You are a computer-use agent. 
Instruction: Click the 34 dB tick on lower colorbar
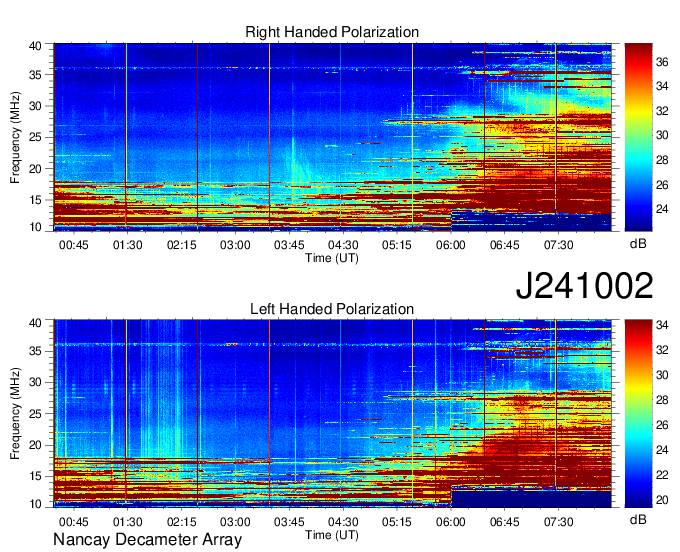(662, 325)
